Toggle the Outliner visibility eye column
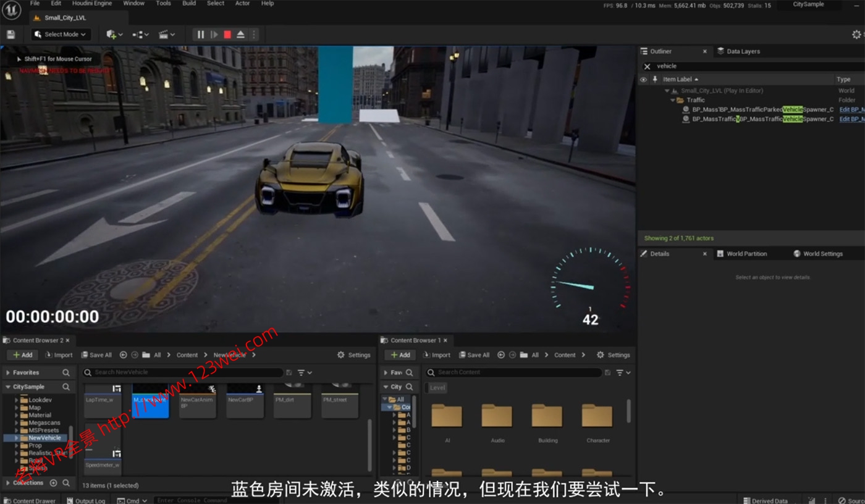Screen dimensions: 865x504 (x=643, y=79)
